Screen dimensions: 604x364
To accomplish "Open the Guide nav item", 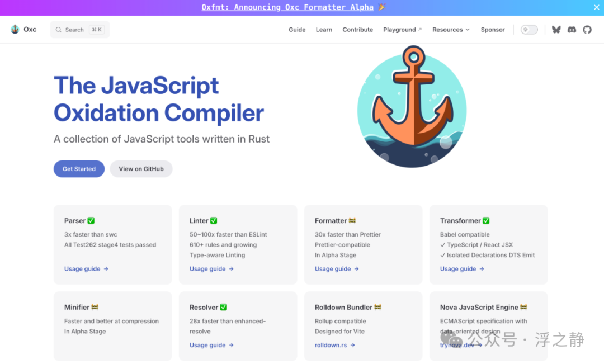I will coord(297,30).
